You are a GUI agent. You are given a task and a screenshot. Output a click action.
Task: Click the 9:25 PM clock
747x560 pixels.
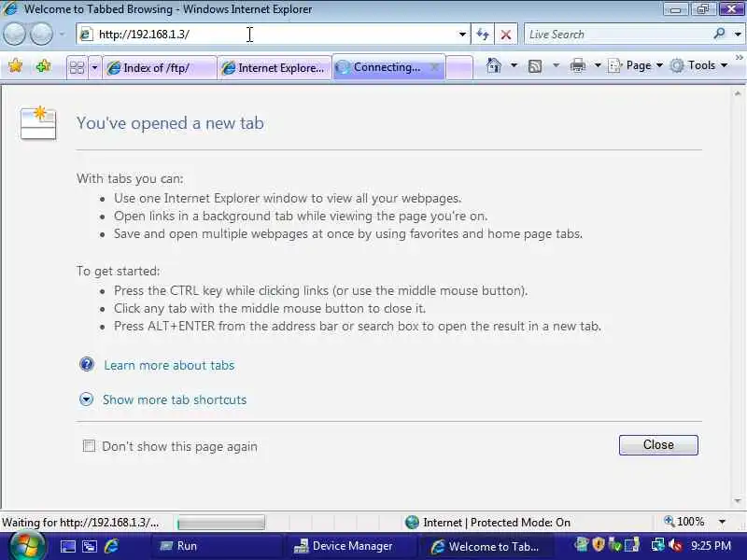pos(711,545)
